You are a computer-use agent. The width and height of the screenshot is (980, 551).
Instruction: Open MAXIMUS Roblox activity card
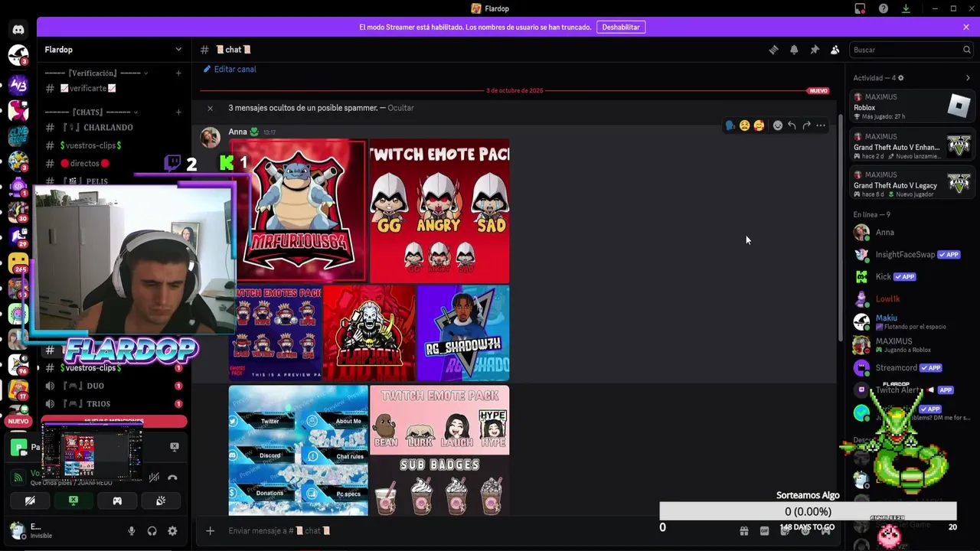tap(912, 106)
